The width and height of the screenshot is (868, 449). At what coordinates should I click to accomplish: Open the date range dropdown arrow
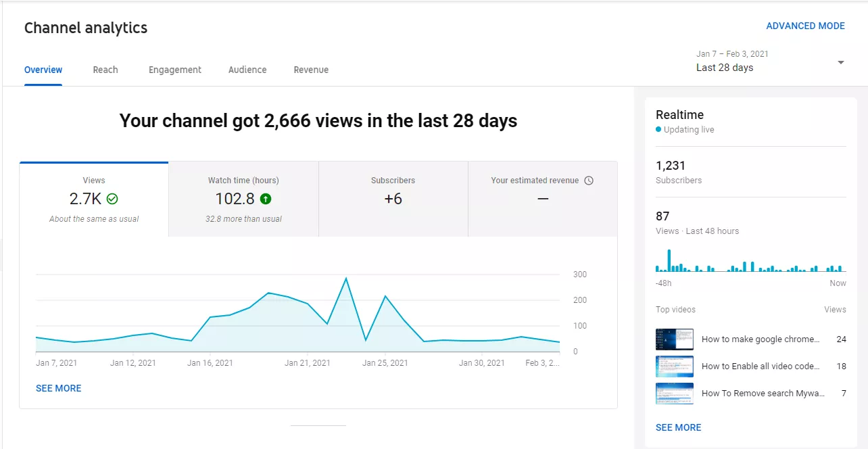pos(840,62)
